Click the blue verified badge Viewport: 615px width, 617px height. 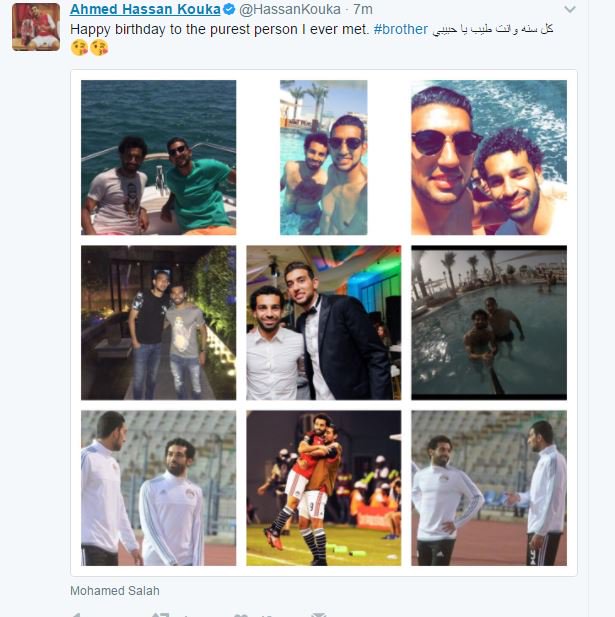[229, 9]
